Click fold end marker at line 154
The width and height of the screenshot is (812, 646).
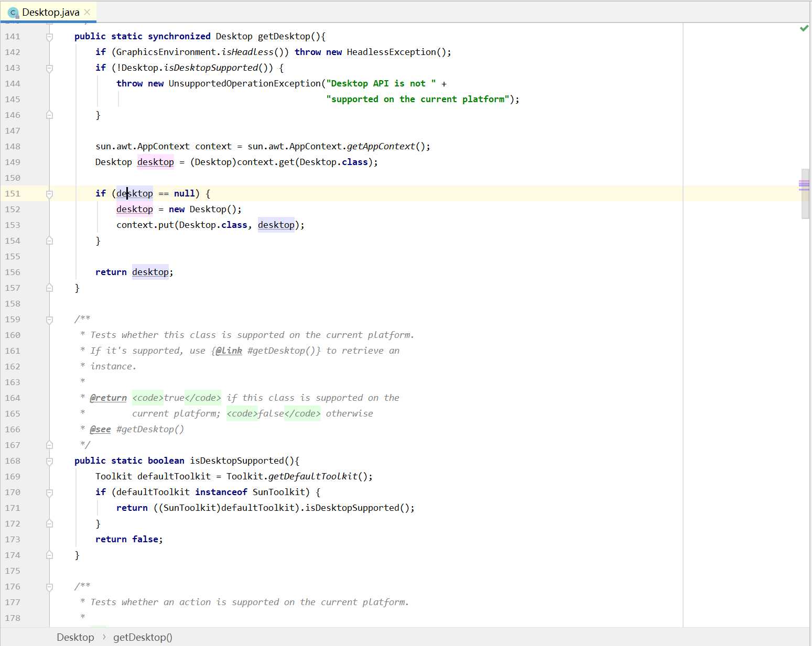(49, 240)
